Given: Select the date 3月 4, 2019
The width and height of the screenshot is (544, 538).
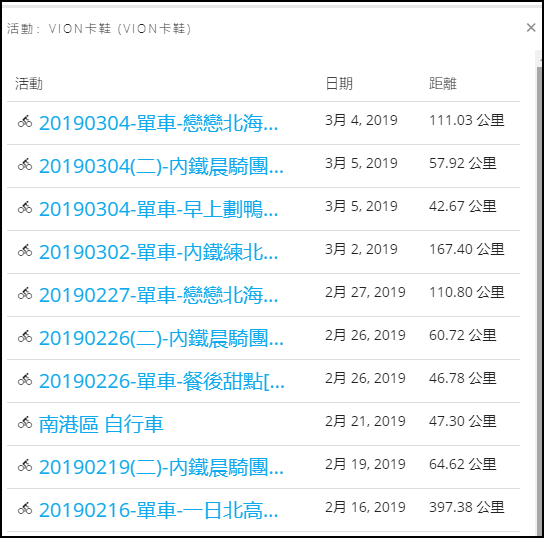Looking at the screenshot, I should click(x=361, y=120).
